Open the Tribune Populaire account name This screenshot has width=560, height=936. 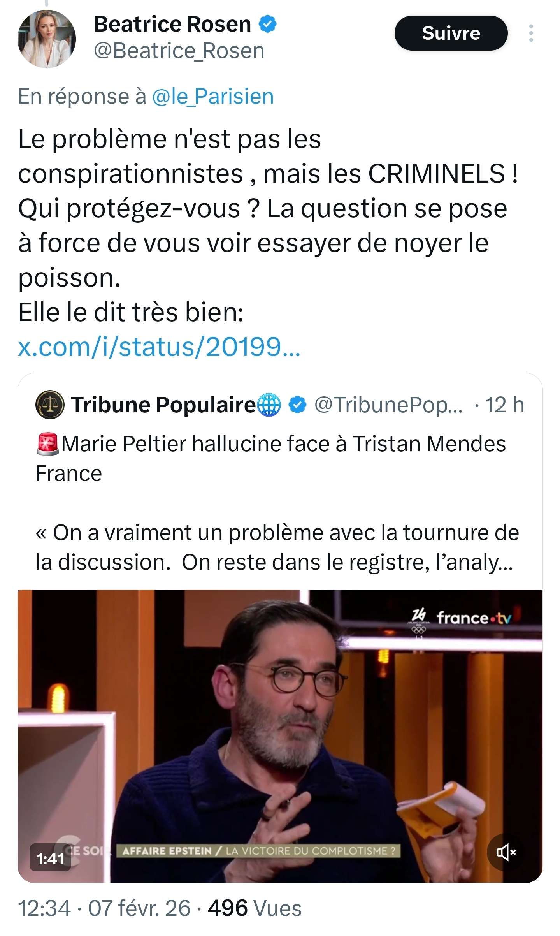tap(163, 405)
